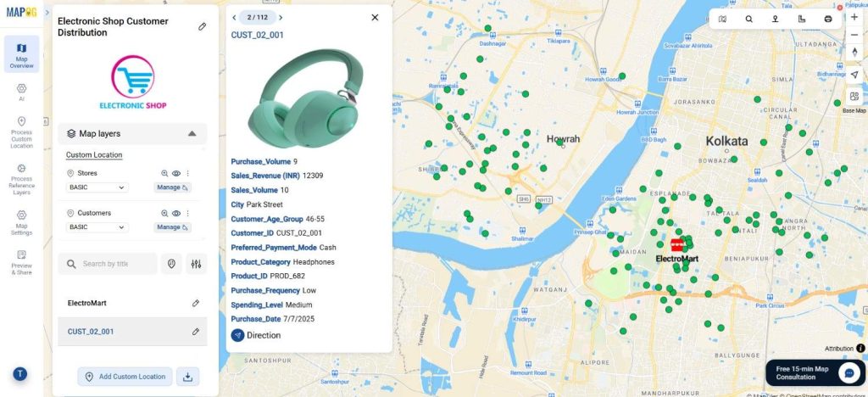Image resolution: width=868 pixels, height=397 pixels.
Task: Open the filter sliders icon
Action: tap(197, 264)
